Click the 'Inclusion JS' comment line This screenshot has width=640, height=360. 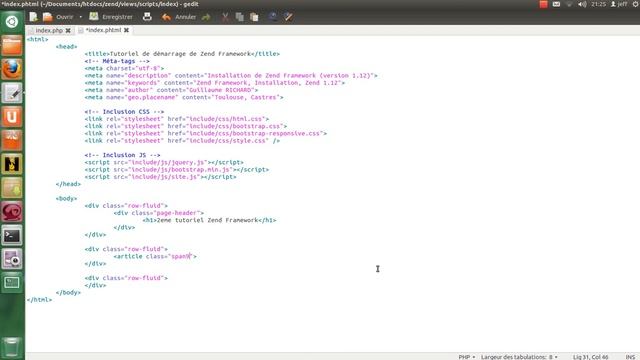tap(122, 155)
